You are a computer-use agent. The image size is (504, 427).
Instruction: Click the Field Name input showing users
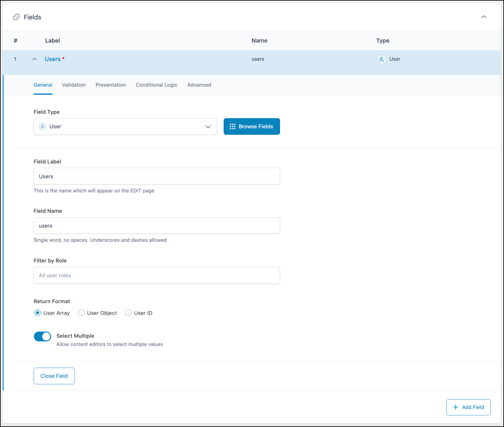pos(157,225)
